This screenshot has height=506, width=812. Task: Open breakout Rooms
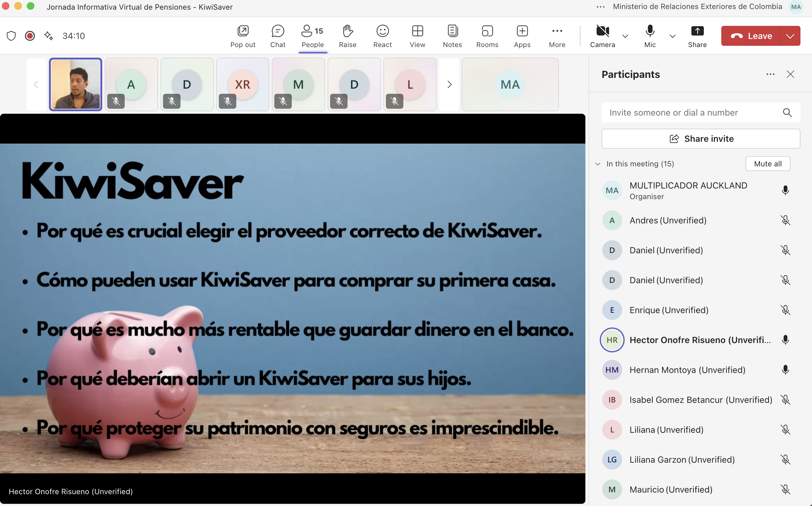(x=487, y=36)
